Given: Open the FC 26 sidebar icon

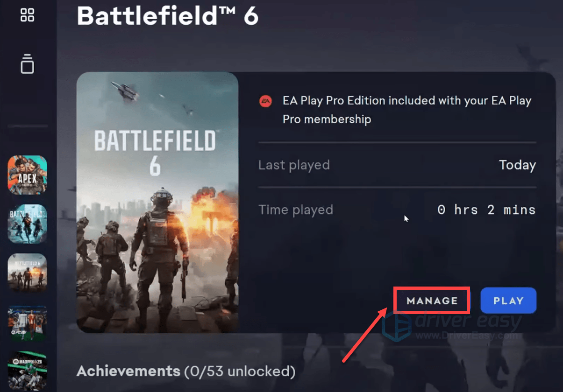Looking at the screenshot, I should [28, 323].
